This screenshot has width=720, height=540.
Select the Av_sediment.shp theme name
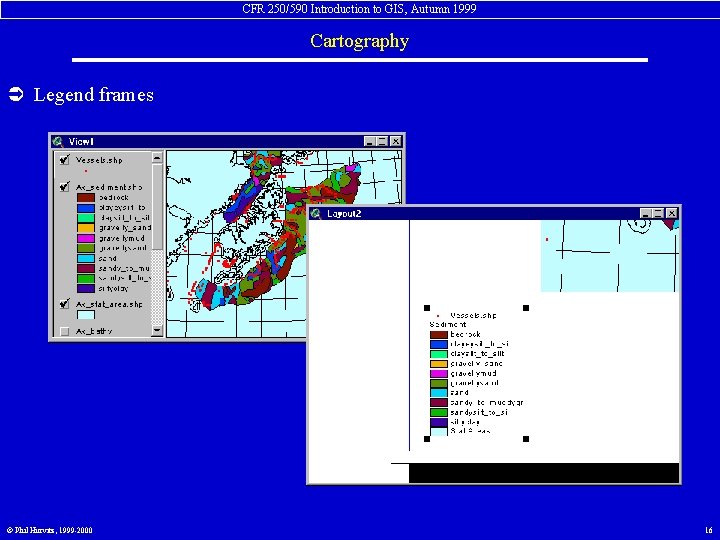click(109, 187)
